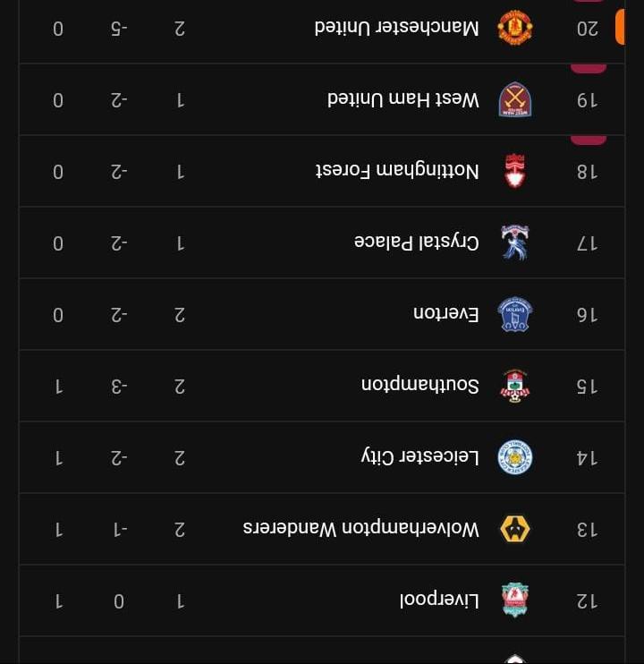Open the Wolverhampton Wanderers team name
Image resolution: width=644 pixels, height=664 pixels.
pos(361,529)
